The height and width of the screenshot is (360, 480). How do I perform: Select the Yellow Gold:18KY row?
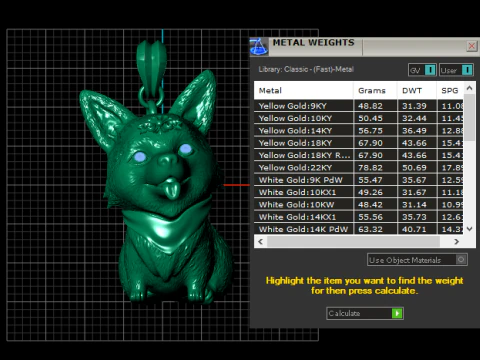(358, 143)
